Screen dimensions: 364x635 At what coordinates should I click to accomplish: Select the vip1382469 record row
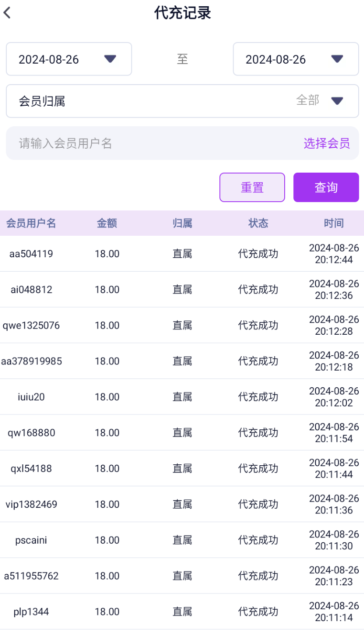(x=32, y=504)
